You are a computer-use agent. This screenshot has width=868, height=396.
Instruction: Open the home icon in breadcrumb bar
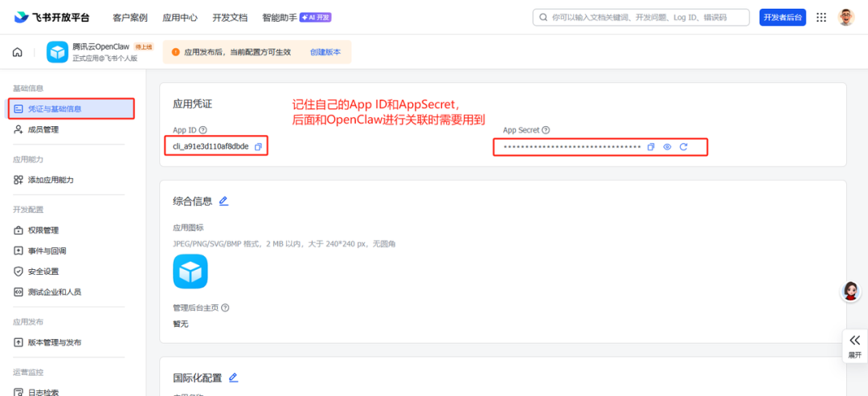[18, 52]
